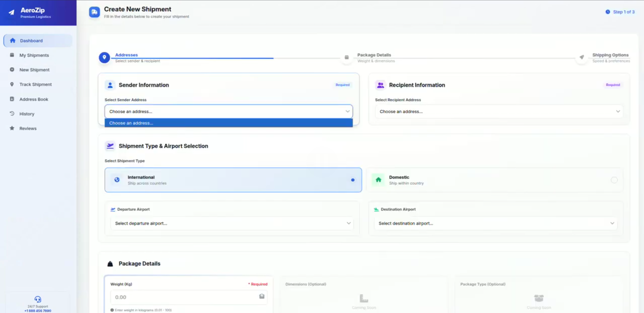This screenshot has height=313, width=644.
Task: Focus the Weight (Kg) input field
Action: point(189,297)
